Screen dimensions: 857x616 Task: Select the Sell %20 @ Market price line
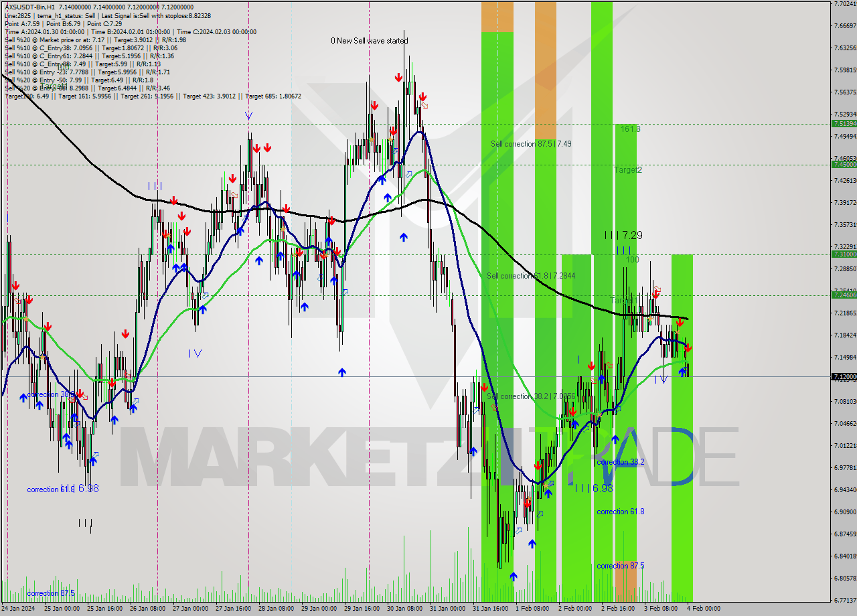coord(96,40)
